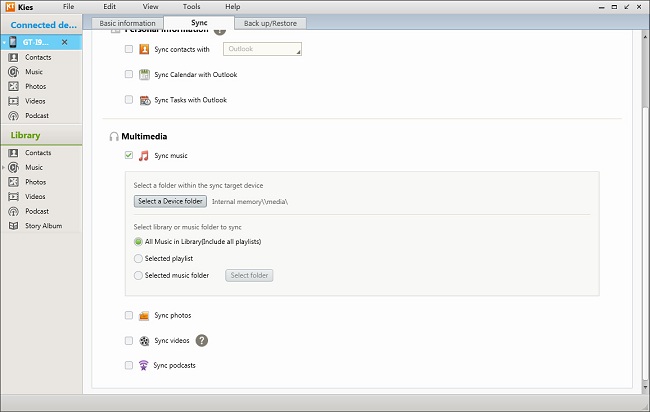Open Library Videos icon

point(14,196)
